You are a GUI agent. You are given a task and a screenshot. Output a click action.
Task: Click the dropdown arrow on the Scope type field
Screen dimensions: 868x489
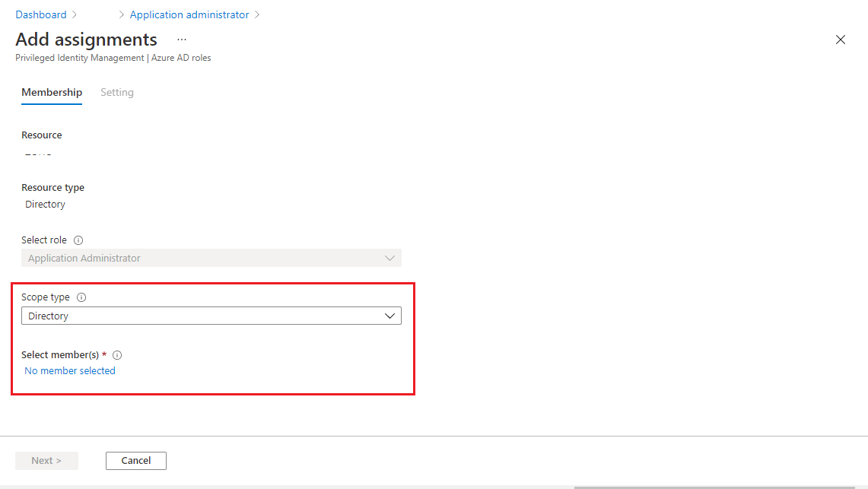(x=390, y=316)
